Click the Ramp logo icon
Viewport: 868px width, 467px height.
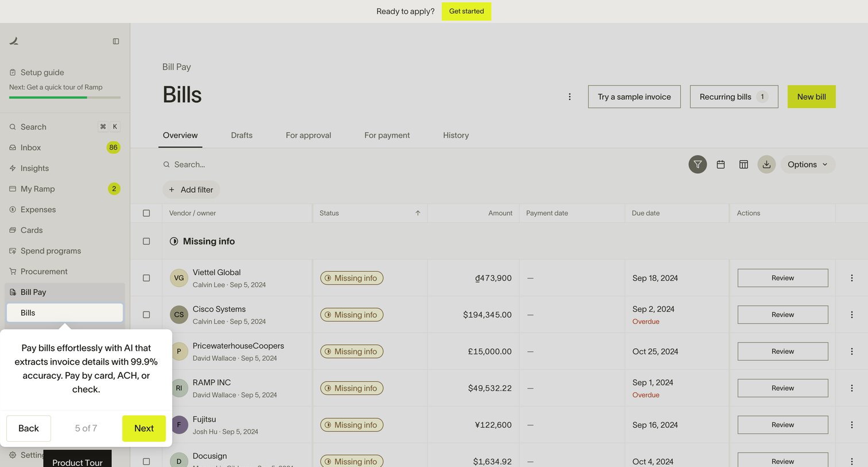pyautogui.click(x=14, y=41)
